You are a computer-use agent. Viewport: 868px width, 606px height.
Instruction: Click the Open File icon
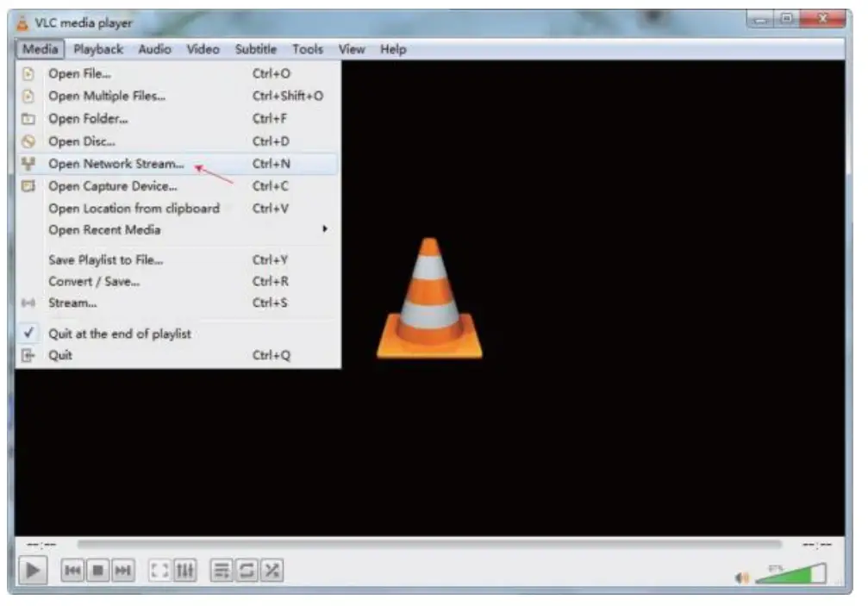tap(28, 73)
